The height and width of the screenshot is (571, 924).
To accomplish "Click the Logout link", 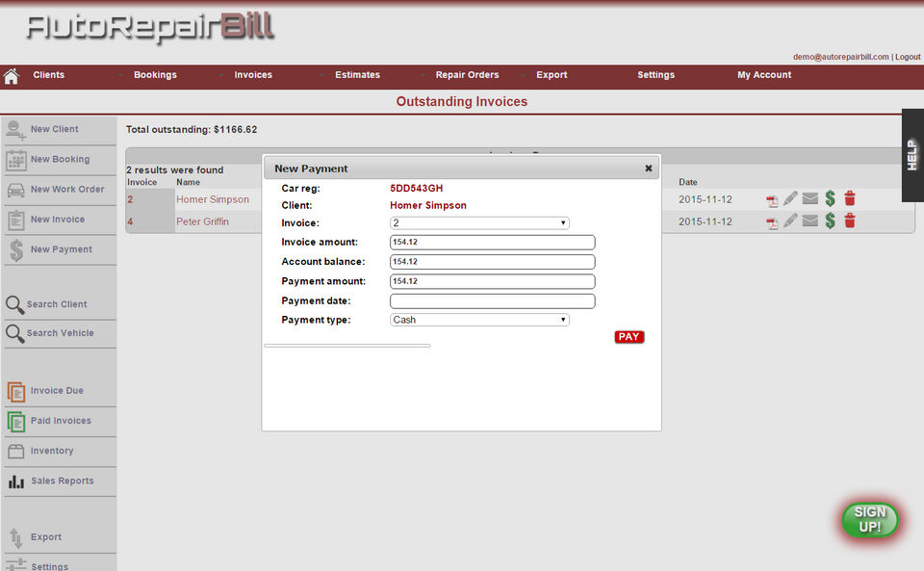I will point(908,57).
